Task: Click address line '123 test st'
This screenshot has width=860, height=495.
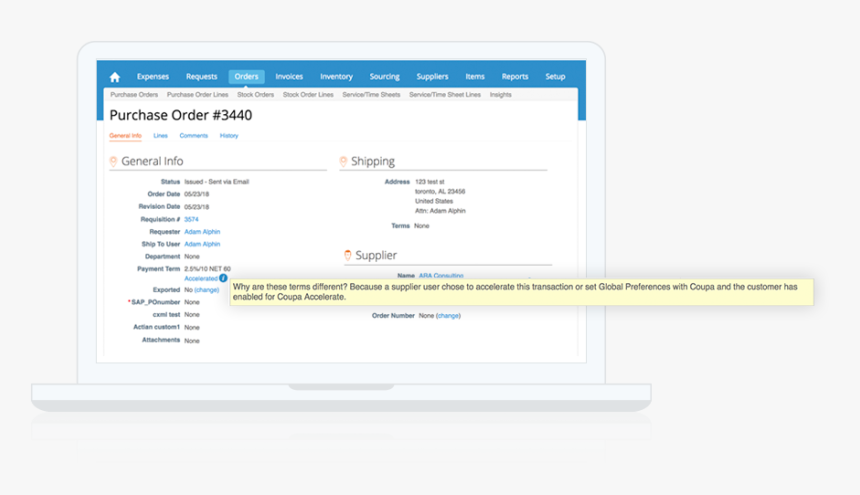Action: click(429, 181)
